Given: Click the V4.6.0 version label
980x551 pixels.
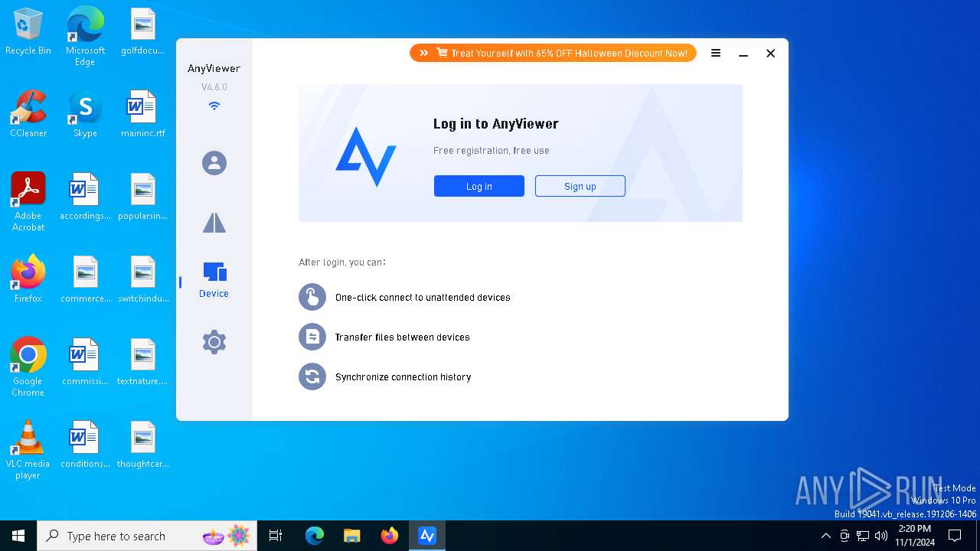Looking at the screenshot, I should (214, 87).
